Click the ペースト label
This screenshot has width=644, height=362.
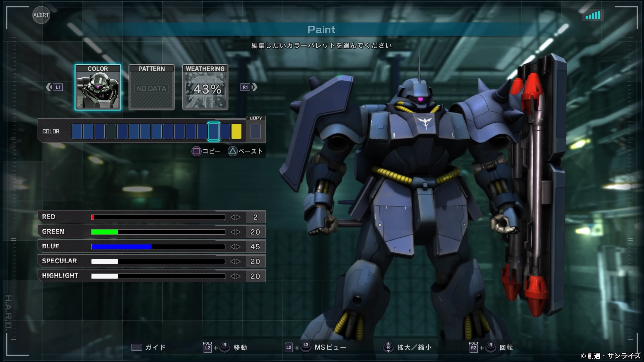[251, 151]
